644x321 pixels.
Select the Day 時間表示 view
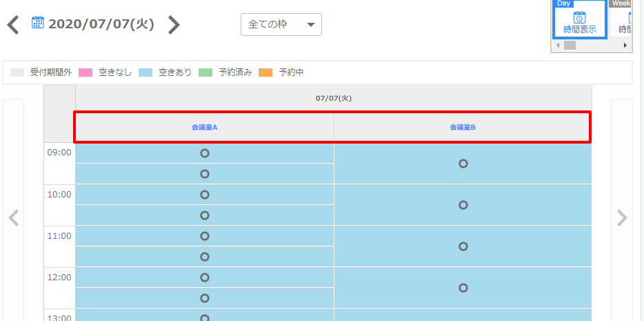pyautogui.click(x=579, y=19)
